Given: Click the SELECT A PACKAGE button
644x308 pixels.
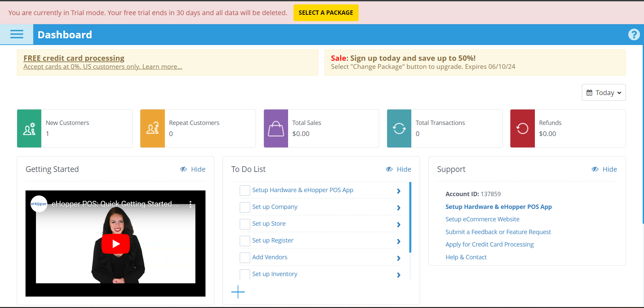Looking at the screenshot, I should 326,13.
